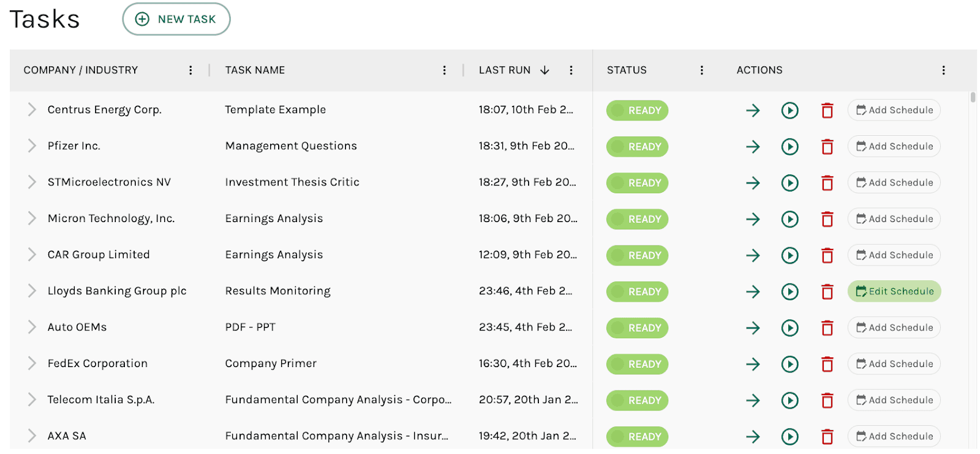The image size is (980, 454).
Task: Delete the AXA SA task
Action: (x=827, y=437)
